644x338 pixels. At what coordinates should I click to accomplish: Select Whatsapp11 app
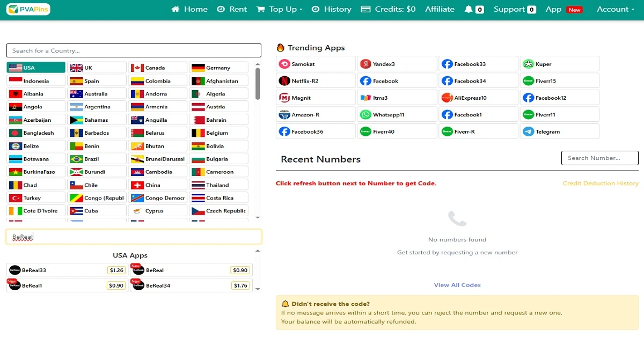coord(397,114)
